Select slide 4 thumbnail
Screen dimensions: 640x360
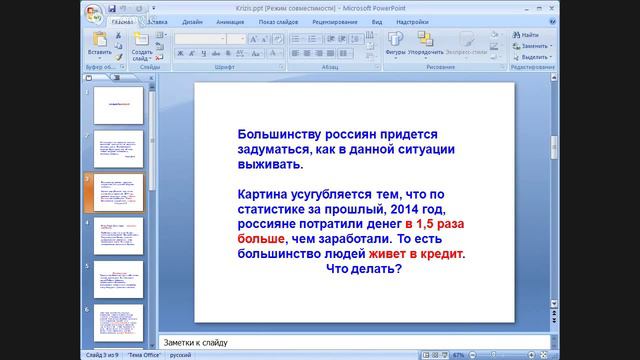(118, 236)
